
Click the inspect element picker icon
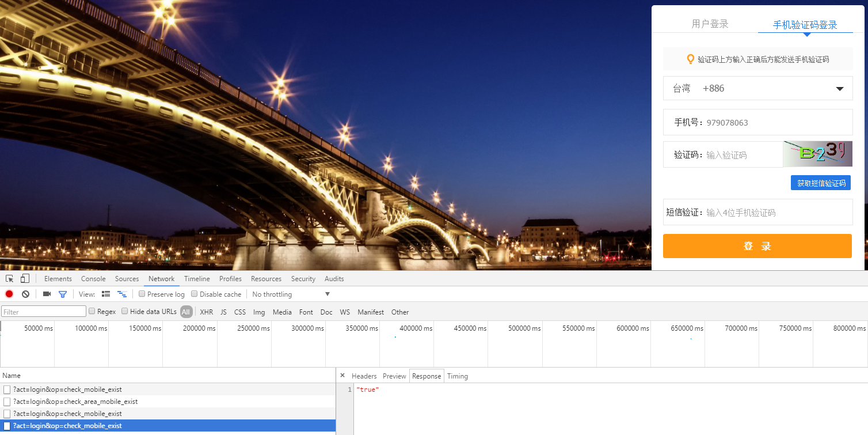click(10, 279)
